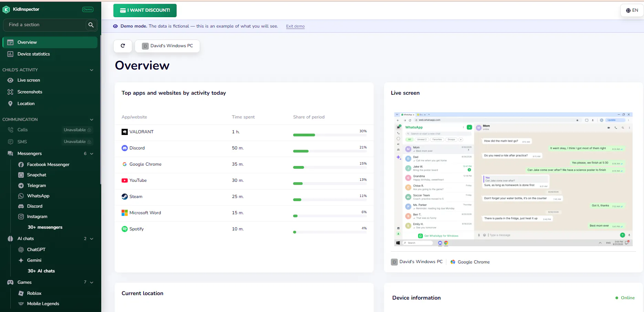Collapse the Games group chevron
644x312 pixels.
pos(92,282)
